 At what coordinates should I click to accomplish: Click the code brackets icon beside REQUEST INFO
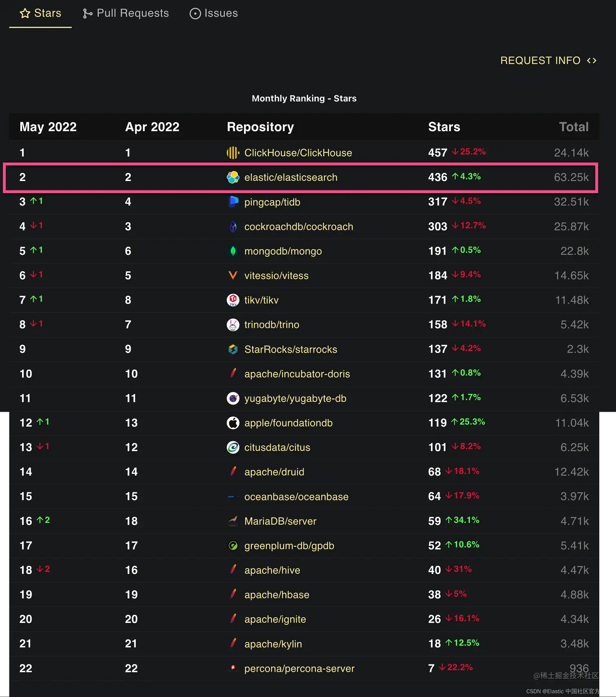pyautogui.click(x=592, y=61)
